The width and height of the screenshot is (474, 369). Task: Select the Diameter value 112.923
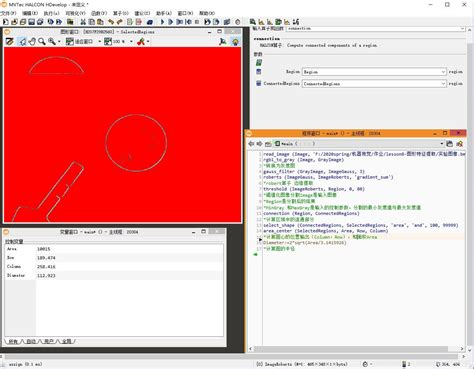coord(46,275)
